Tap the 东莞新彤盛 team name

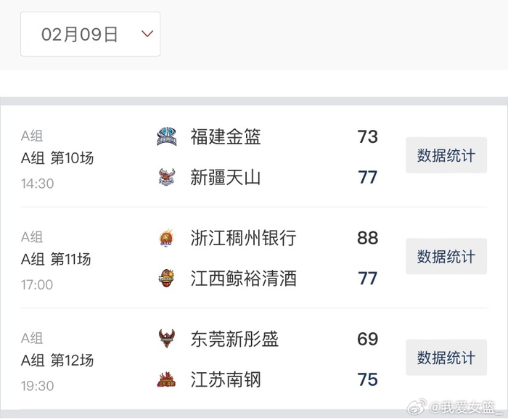pyautogui.click(x=234, y=339)
